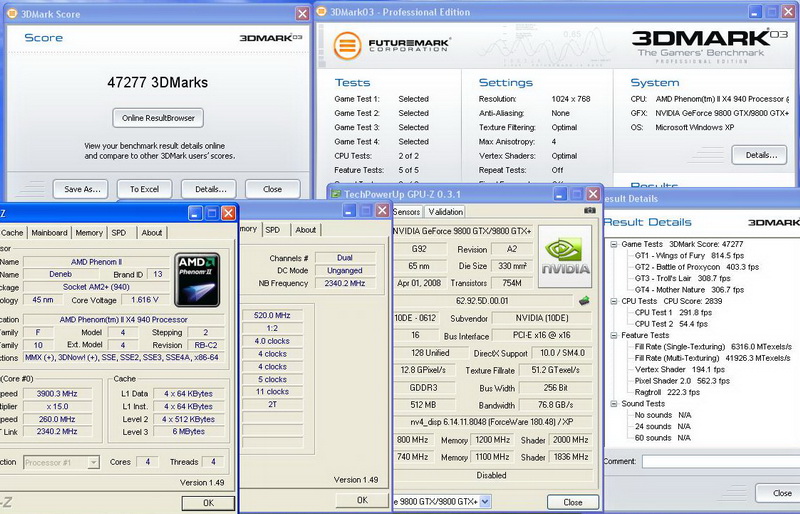Image resolution: width=800 pixels, height=514 pixels.
Task: Click OK in the left CPU-Z window
Action: [208, 503]
